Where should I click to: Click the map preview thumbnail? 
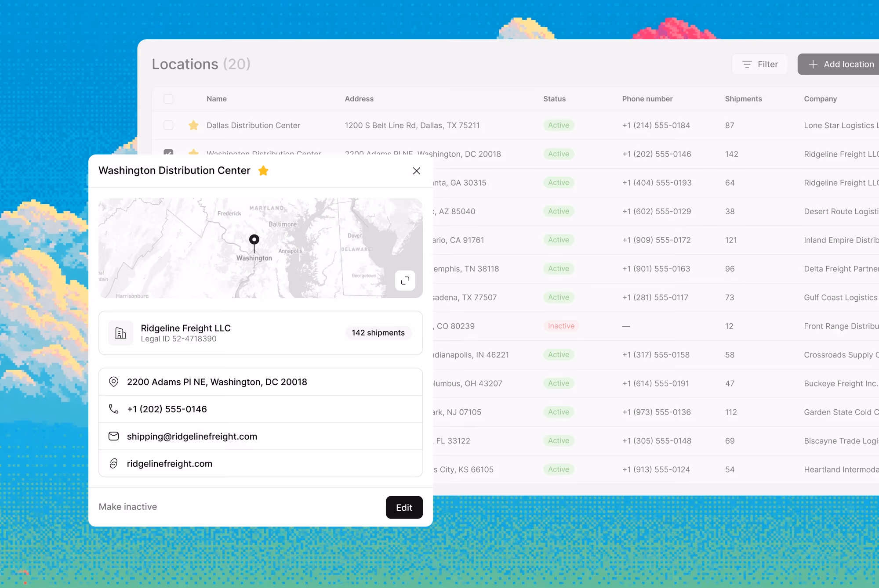click(261, 248)
